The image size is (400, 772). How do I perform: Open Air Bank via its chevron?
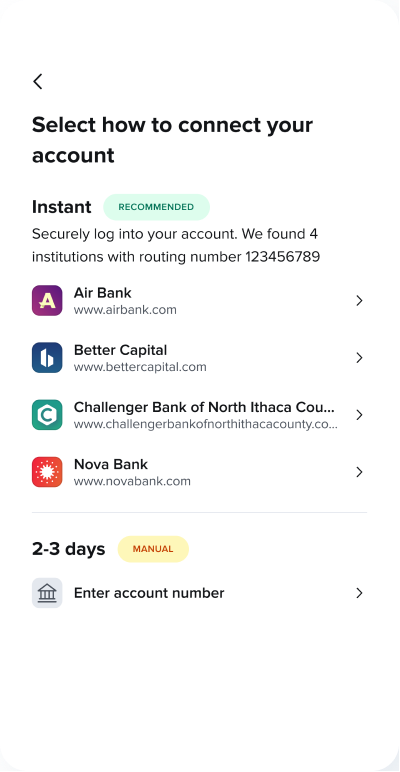coord(359,300)
